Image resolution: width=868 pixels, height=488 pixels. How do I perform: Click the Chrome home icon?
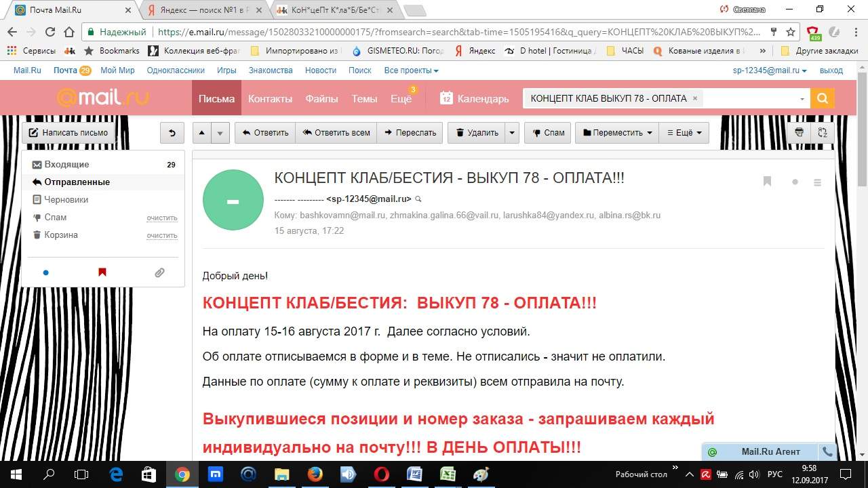(x=68, y=32)
